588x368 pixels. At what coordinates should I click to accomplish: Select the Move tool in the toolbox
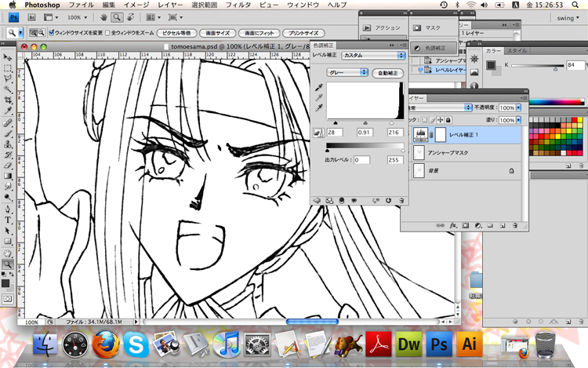pyautogui.click(x=8, y=57)
